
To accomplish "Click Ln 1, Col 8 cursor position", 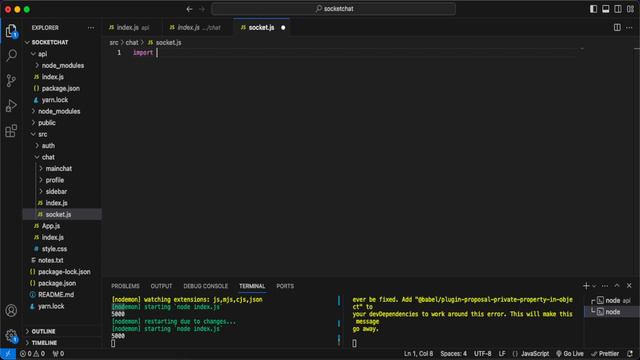I will [418, 354].
